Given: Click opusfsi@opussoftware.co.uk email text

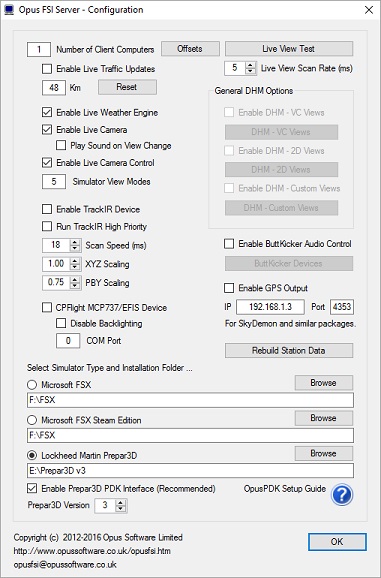Looking at the screenshot, I should tap(65, 564).
